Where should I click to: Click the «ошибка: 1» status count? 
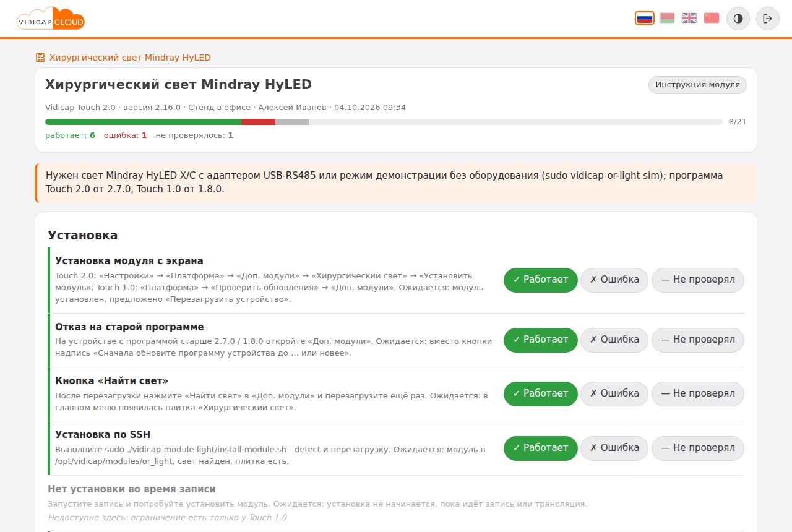click(125, 135)
